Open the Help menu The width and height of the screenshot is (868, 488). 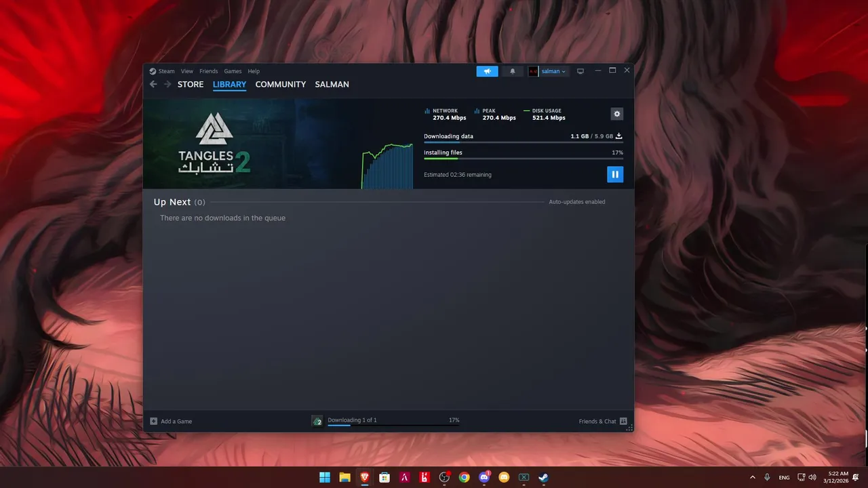[x=254, y=71]
